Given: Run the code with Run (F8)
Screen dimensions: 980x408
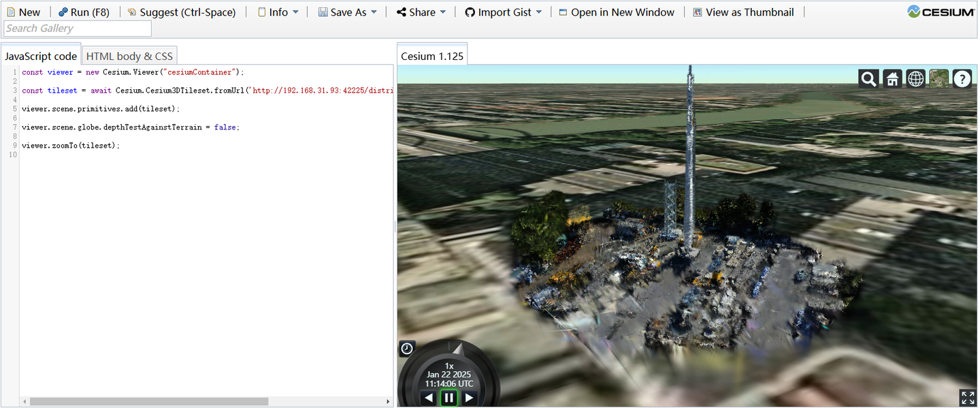Looking at the screenshot, I should point(84,12).
